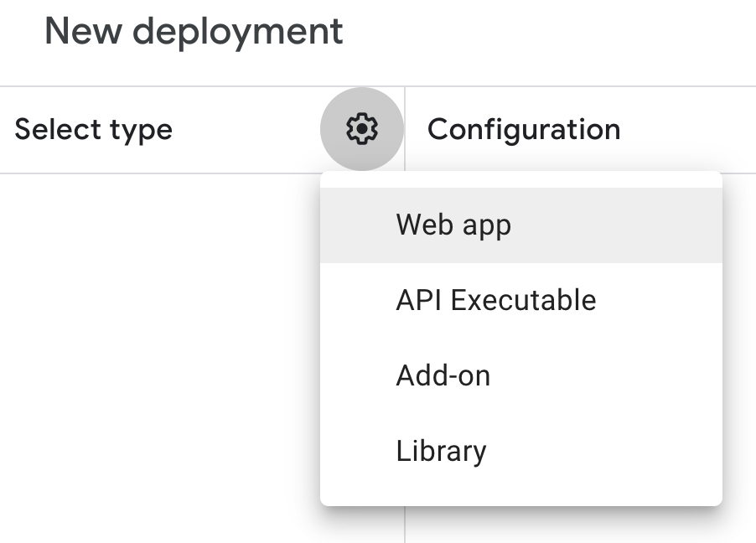Click empty area below Select type

(159, 357)
